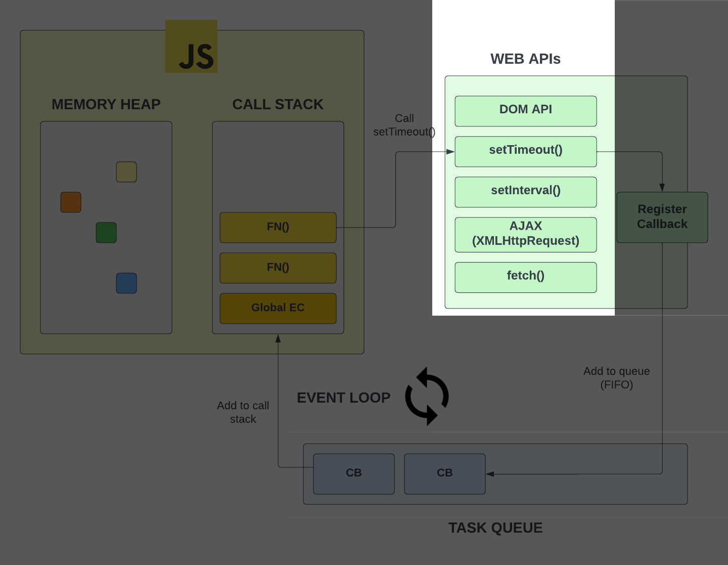Toggle the second CB in the Task Queue
The width and height of the screenshot is (728, 565).
(444, 473)
